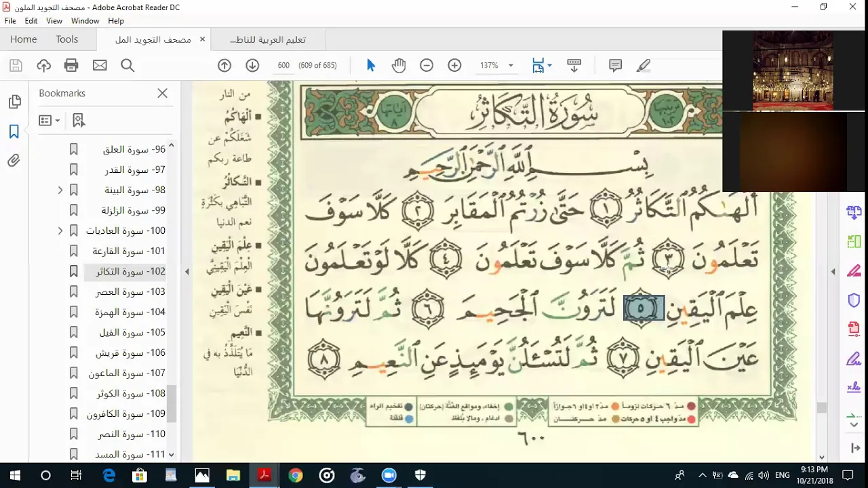Click the Save file icon
The image size is (868, 488).
pyautogui.click(x=16, y=65)
